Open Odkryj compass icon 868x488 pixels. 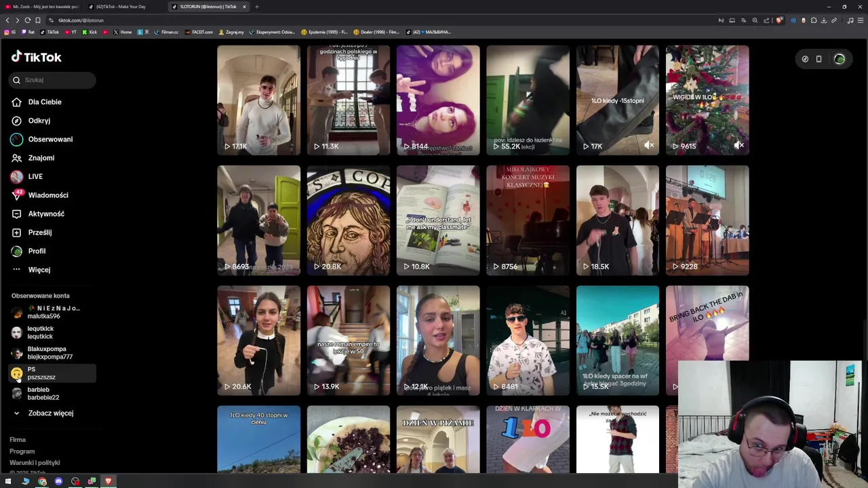coord(16,121)
